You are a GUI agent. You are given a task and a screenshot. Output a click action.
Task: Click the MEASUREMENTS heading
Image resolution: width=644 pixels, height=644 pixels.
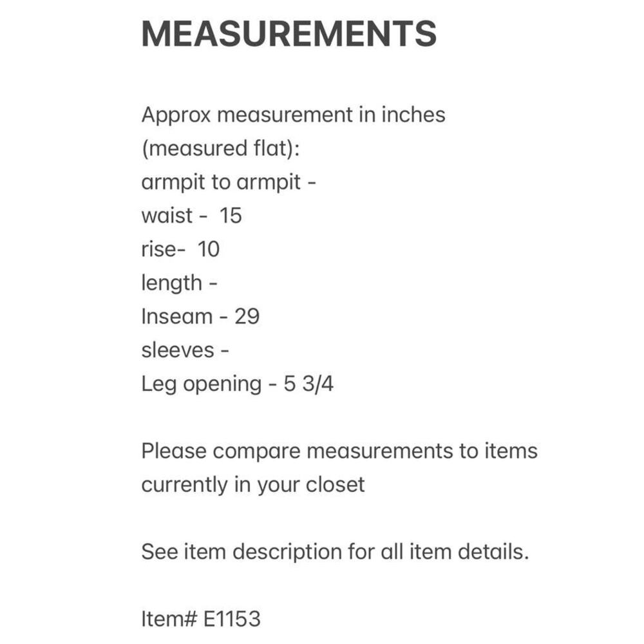tap(289, 33)
